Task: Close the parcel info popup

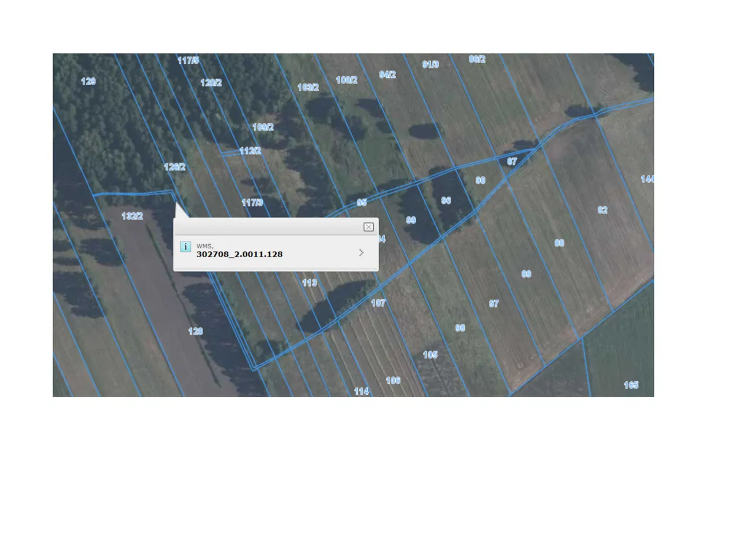Action: 369,227
